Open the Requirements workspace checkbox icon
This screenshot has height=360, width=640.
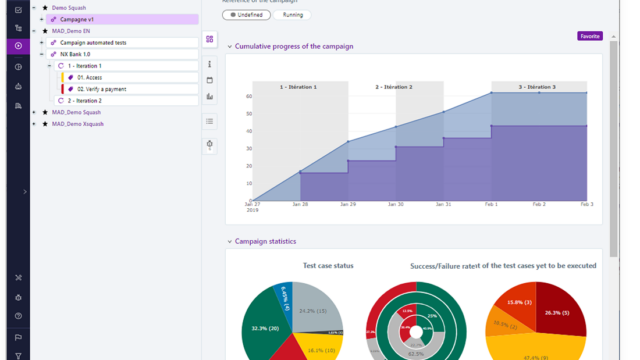click(x=18, y=10)
